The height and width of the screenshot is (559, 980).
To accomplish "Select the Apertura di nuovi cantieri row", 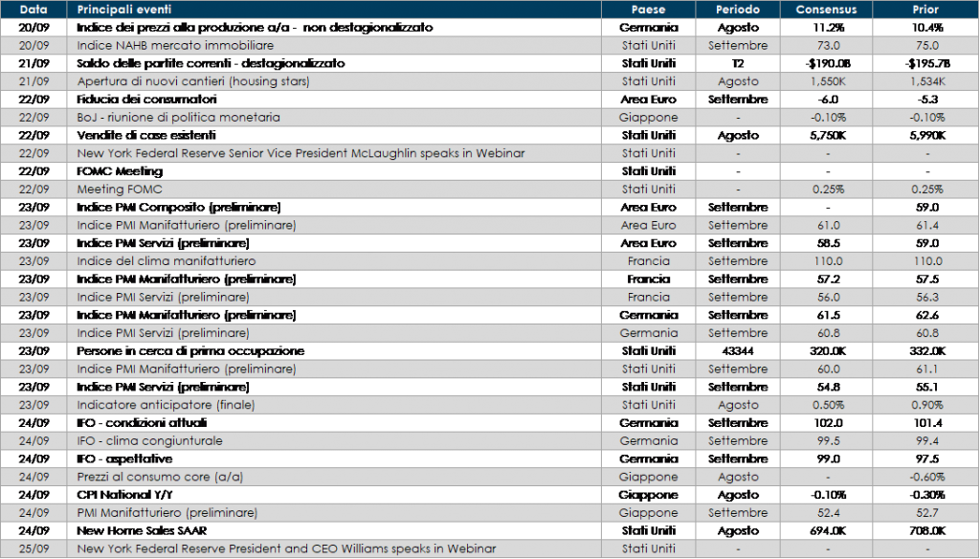I will tap(193, 81).
